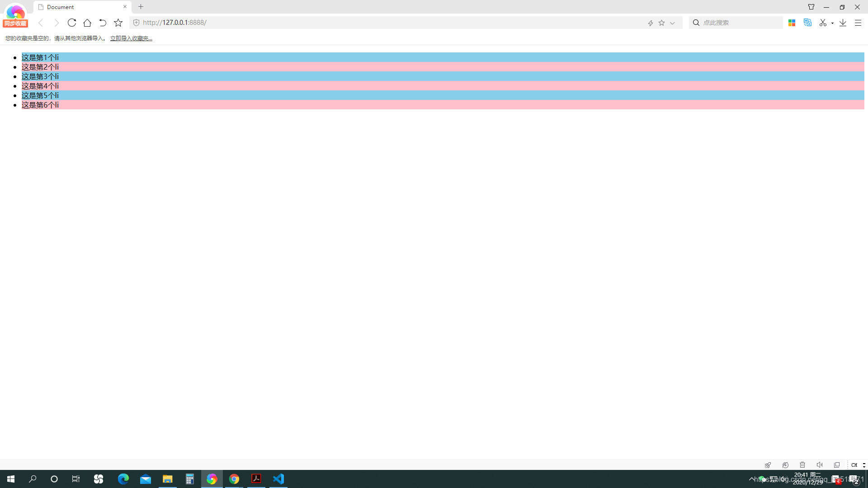Mute page sound via speaker icon
868x488 pixels.
pos(820,465)
